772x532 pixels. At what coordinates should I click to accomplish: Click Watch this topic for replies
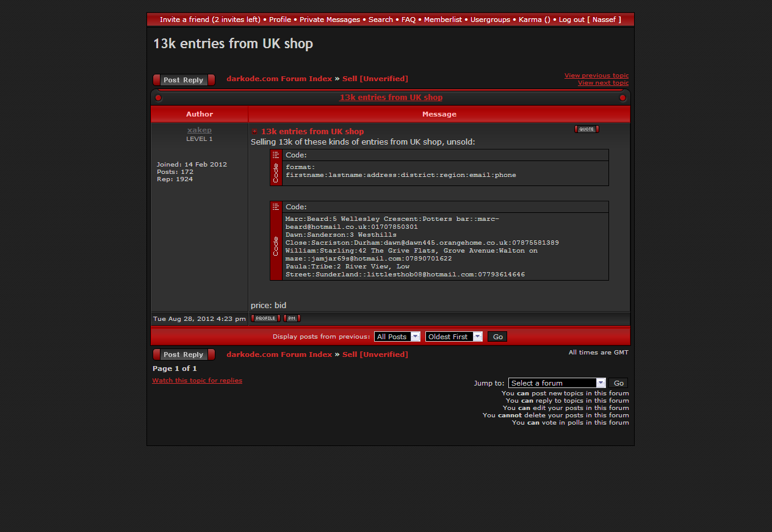click(x=197, y=381)
